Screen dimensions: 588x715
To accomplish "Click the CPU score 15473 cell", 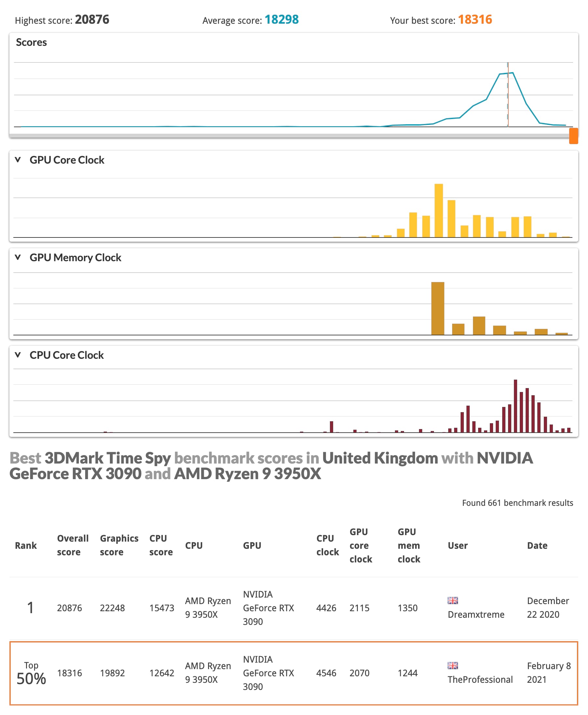I will (x=162, y=608).
